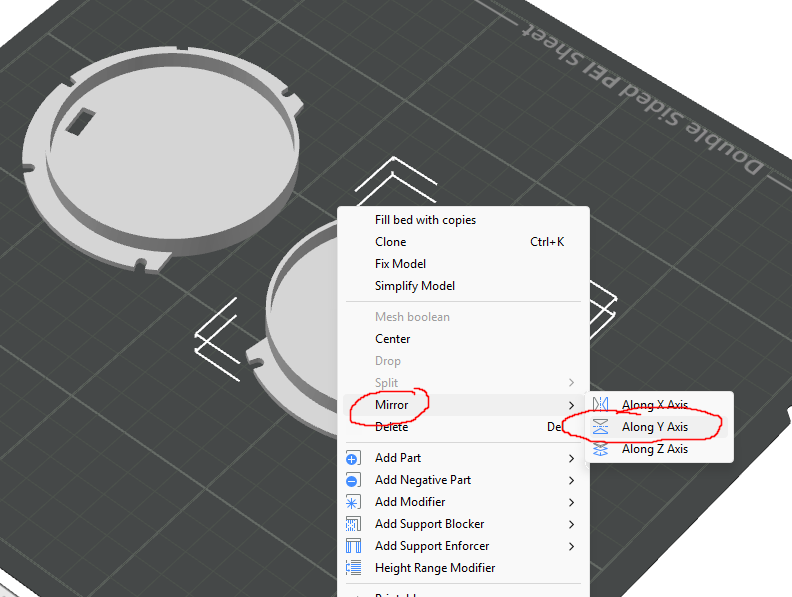Click the Height Range Modifier icon
Screen dimensions: 792x597
click(353, 568)
